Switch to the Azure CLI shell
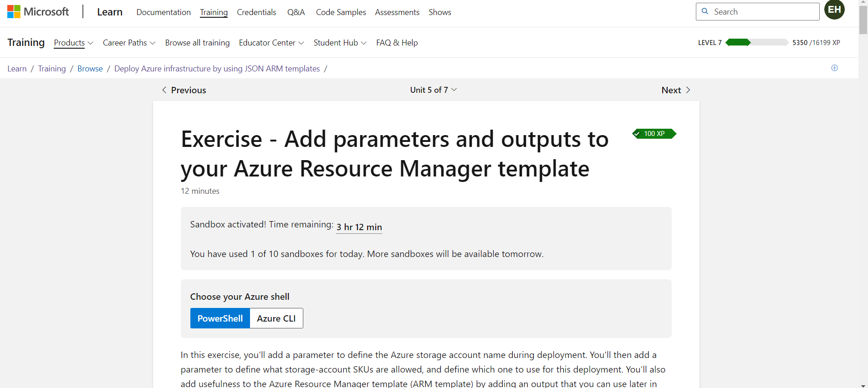868x388 pixels. pyautogui.click(x=276, y=318)
